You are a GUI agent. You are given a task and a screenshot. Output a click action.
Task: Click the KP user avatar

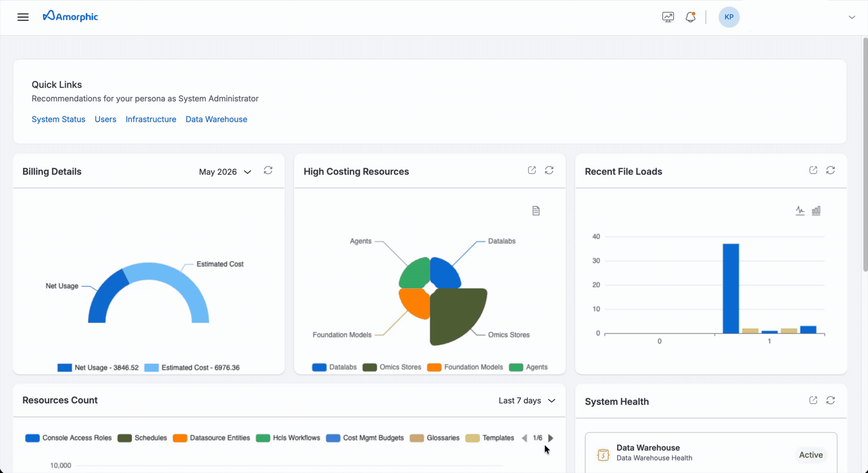click(x=729, y=17)
